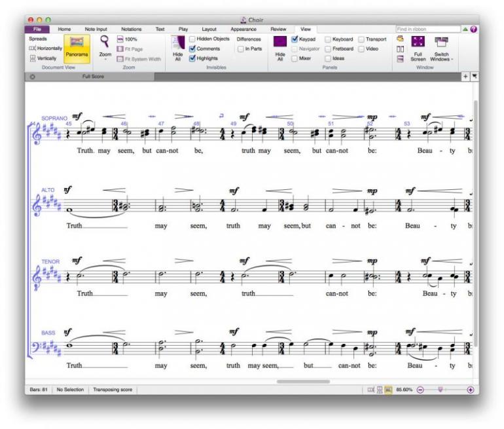Open the Text ribbon tab
This screenshot has height=429, width=504.
(x=160, y=29)
